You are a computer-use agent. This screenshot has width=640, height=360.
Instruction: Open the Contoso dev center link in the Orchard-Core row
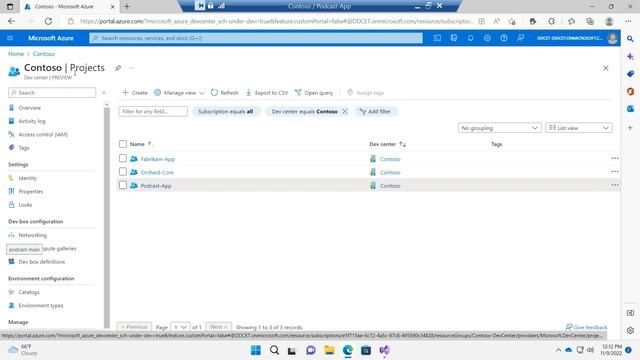[x=390, y=173]
